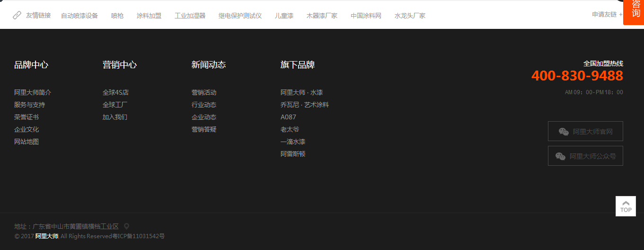Click the WeChat icon in 阿里大师官网 button
The image size is (644, 250).
(564, 132)
